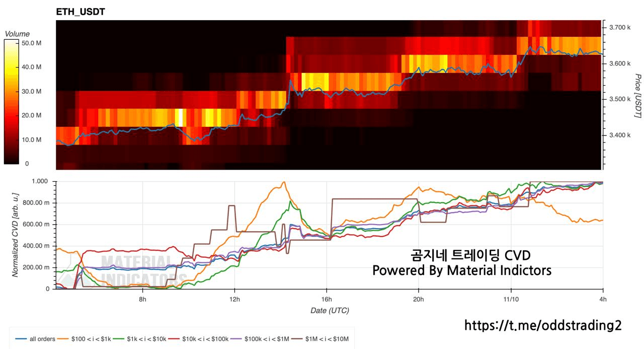This screenshot has height=349, width=644.
Task: Select the 11/10 date marker
Action: point(511,299)
